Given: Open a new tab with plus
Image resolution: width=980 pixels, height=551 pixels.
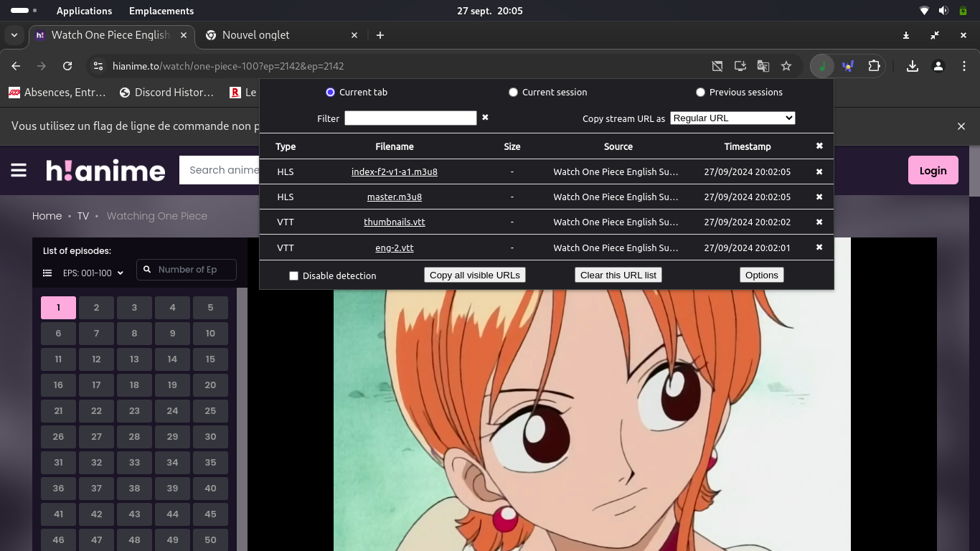Looking at the screenshot, I should click(380, 35).
